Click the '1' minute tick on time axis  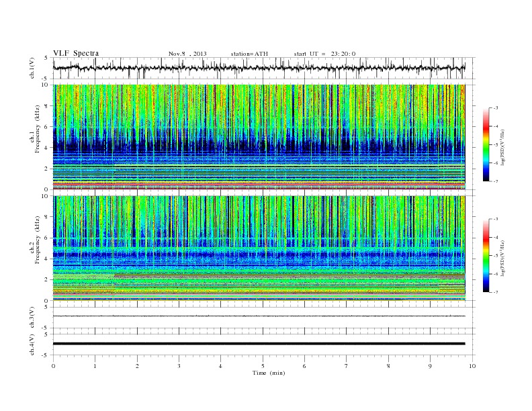[x=95, y=366]
